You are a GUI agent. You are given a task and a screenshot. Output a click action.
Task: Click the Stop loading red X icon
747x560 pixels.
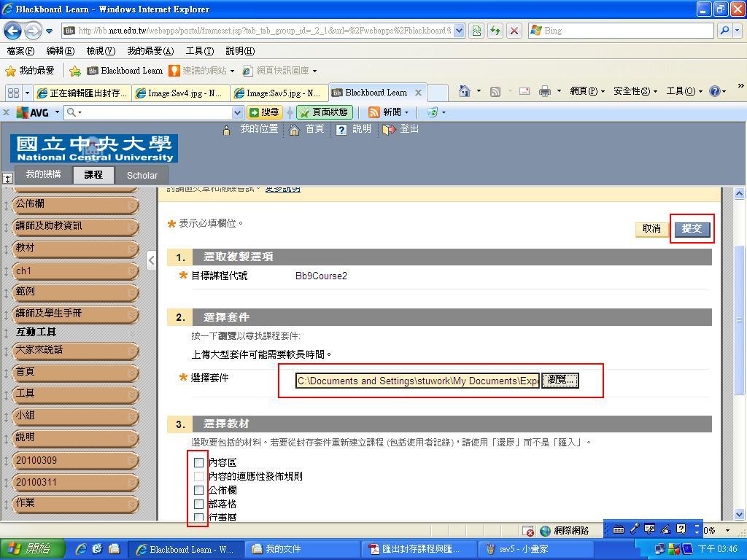coord(514,31)
